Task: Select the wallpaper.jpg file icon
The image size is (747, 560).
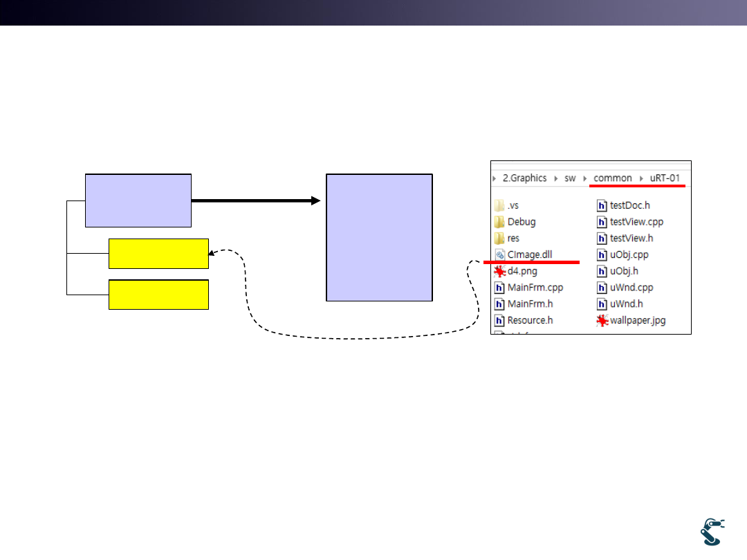Action: point(602,321)
